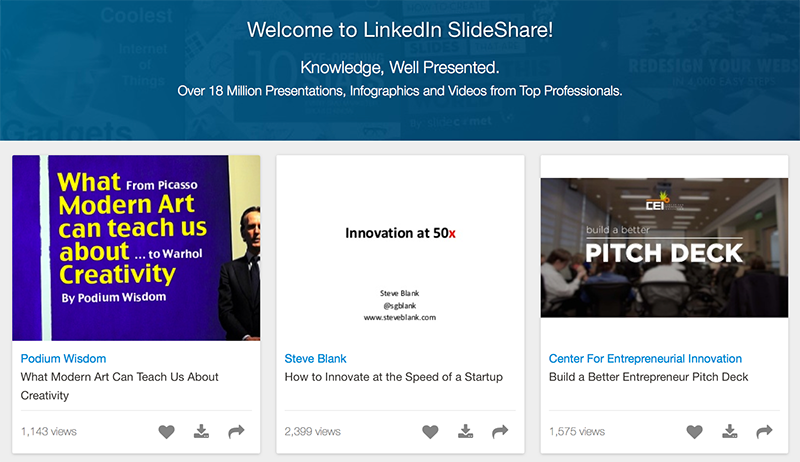Click the Knowledge, Well Presented. tagline

(400, 67)
